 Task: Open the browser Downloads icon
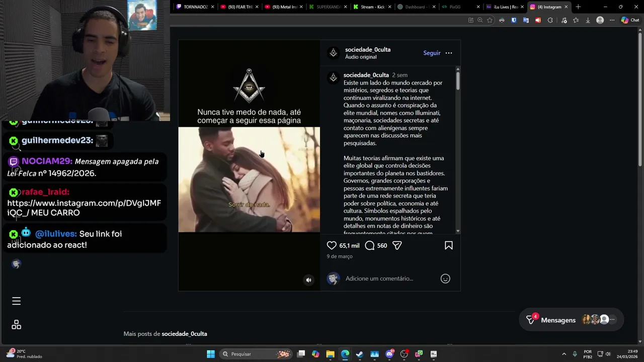click(x=588, y=20)
